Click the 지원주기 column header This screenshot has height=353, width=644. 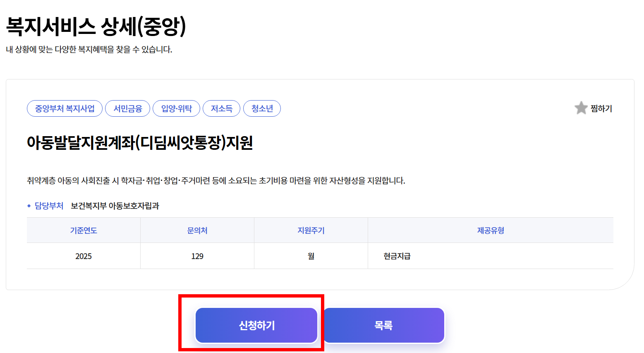click(311, 230)
